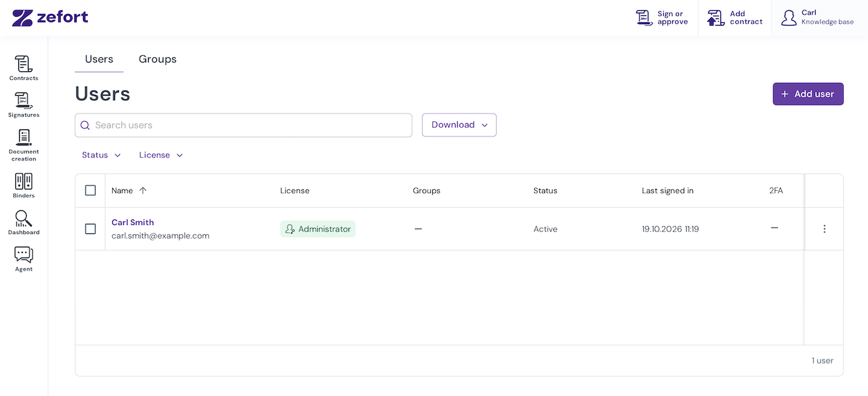Open the Binders sidebar icon

24,186
